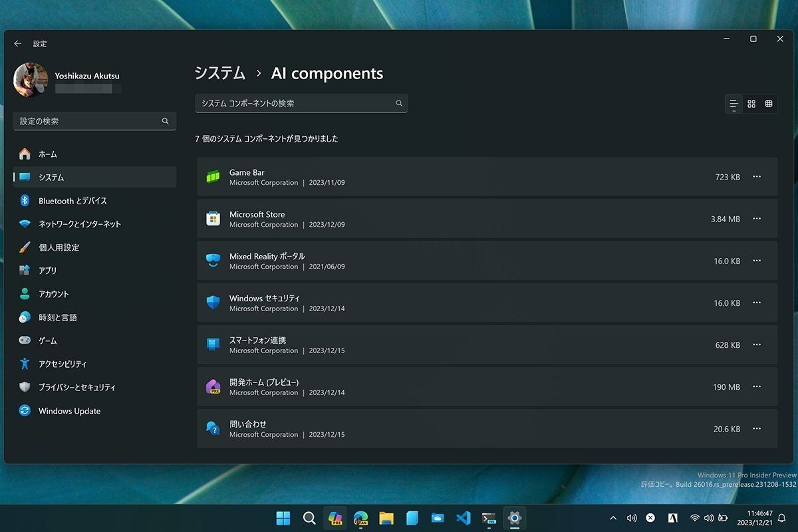The image size is (798, 532).
Task: Open アクセシビリティ settings
Action: pyautogui.click(x=94, y=364)
